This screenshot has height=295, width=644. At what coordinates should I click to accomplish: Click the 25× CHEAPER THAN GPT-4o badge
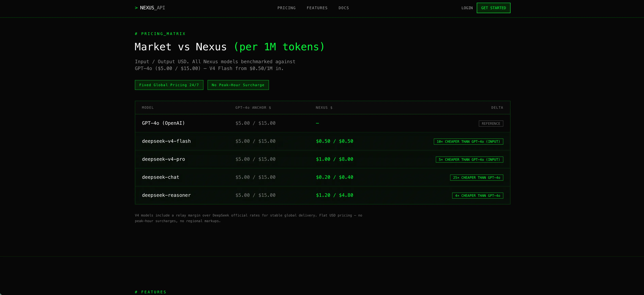tap(476, 178)
